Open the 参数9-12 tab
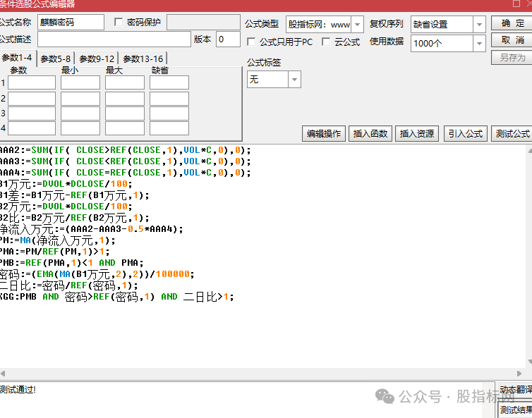 pyautogui.click(x=97, y=59)
